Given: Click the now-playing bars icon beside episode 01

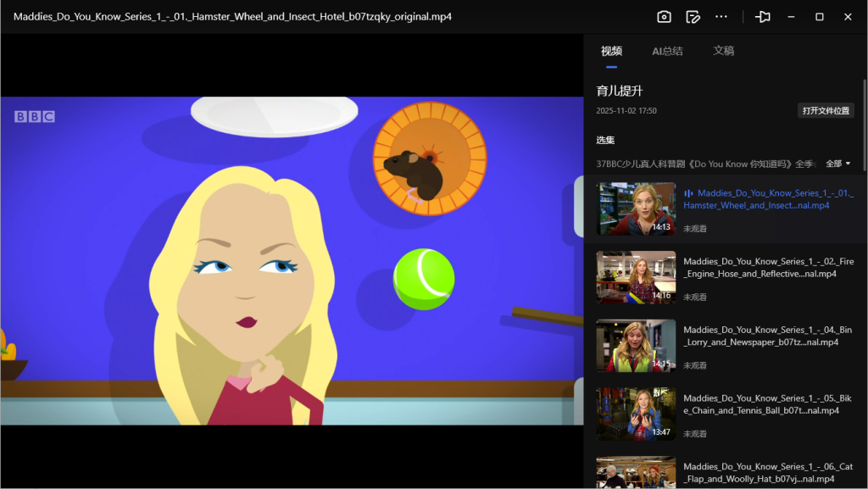Looking at the screenshot, I should [688, 193].
